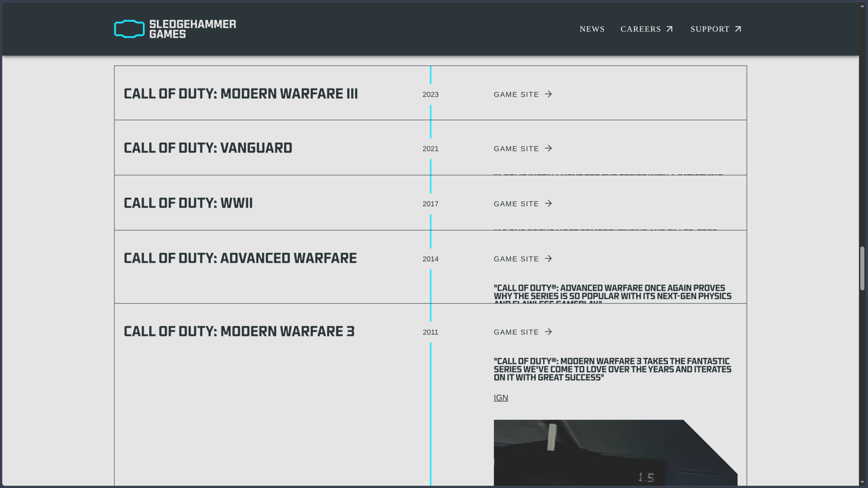The width and height of the screenshot is (868, 488).
Task: Open Game Site link for Advanced Warfare
Action: 523,259
